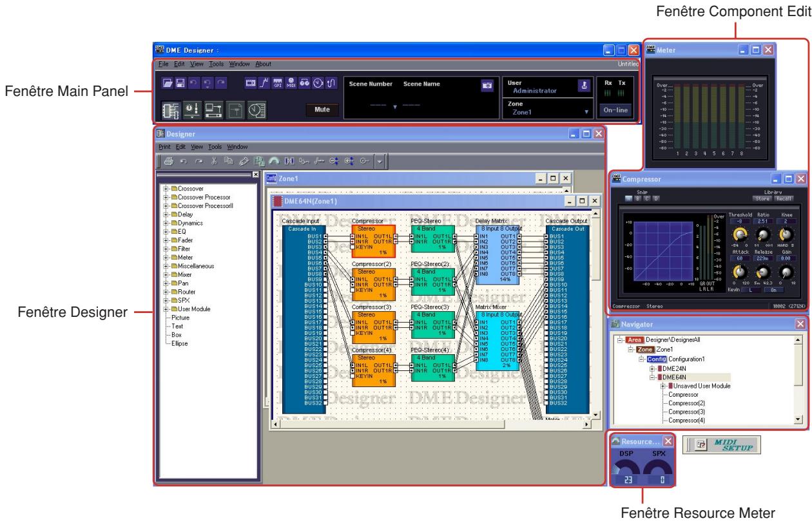
Task: Click the Cut scissors icon in Designer toolbar
Action: (214, 161)
